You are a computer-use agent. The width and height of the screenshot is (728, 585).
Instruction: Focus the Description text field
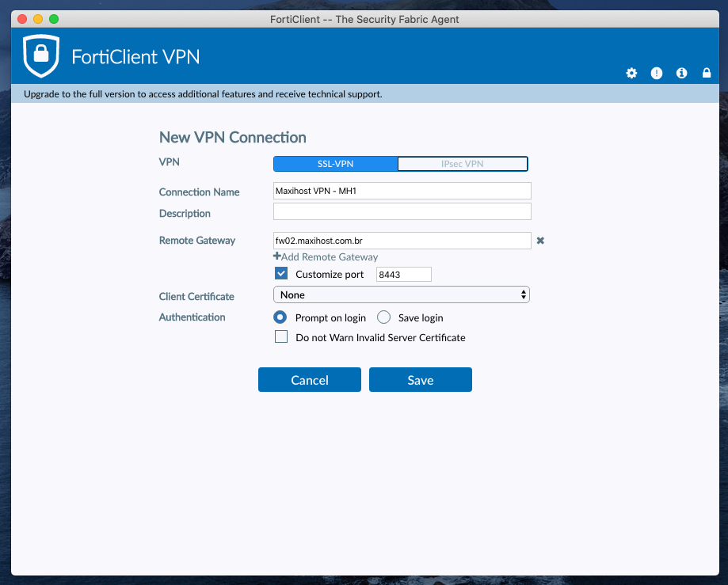[402, 211]
